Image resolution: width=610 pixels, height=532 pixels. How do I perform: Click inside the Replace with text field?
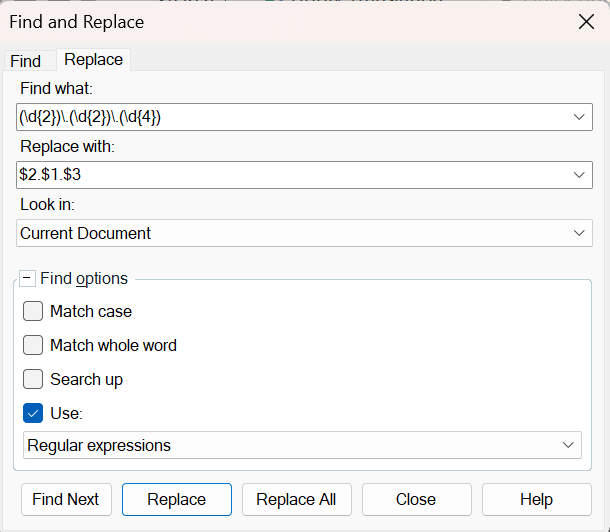290,175
